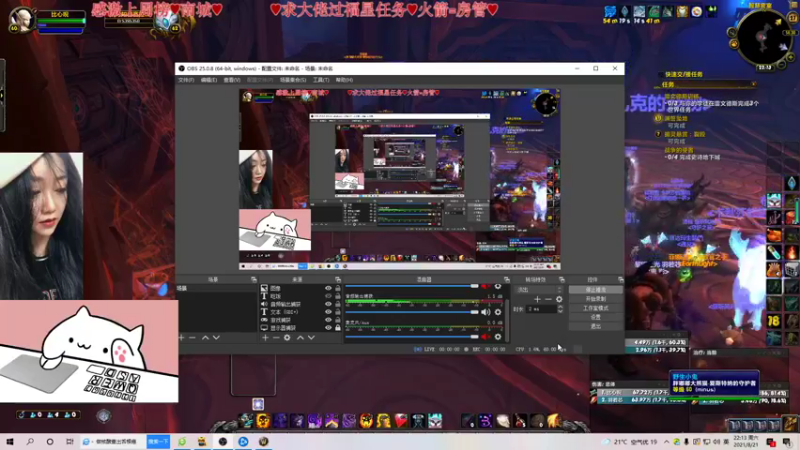800x450 pixels.
Task: Move the scene down in the Scenes panel
Action: click(x=216, y=338)
